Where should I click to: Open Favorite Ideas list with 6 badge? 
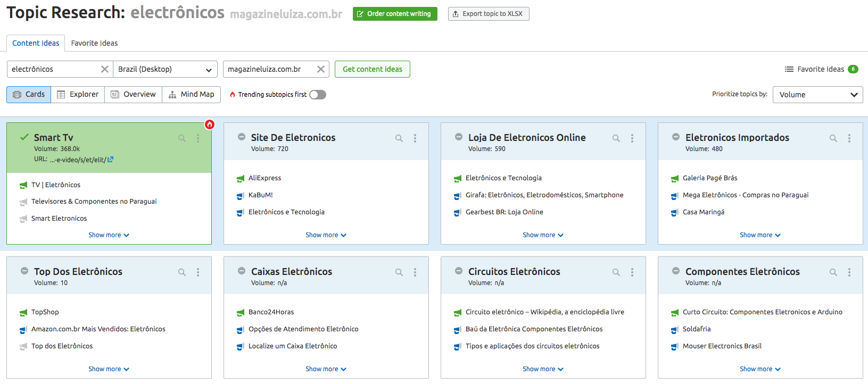[821, 69]
